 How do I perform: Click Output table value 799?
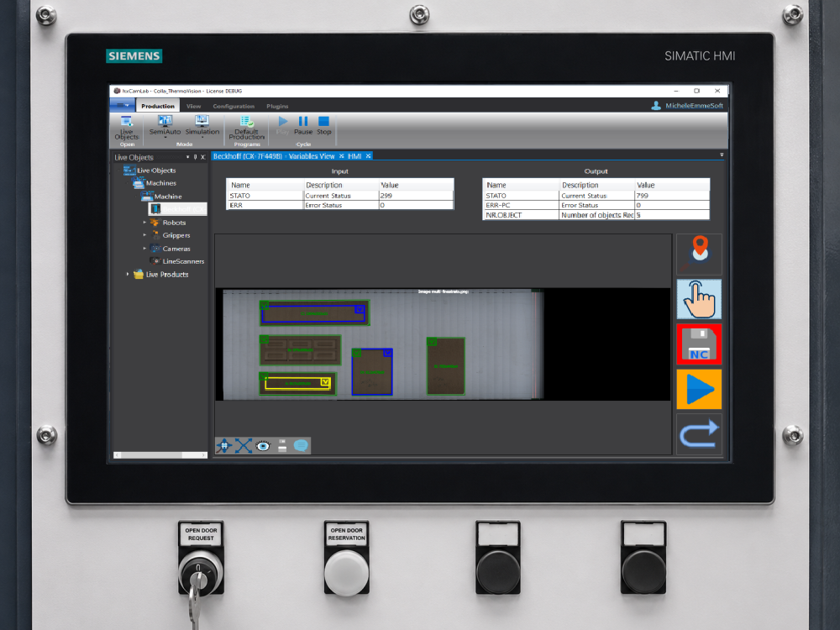pyautogui.click(x=672, y=196)
